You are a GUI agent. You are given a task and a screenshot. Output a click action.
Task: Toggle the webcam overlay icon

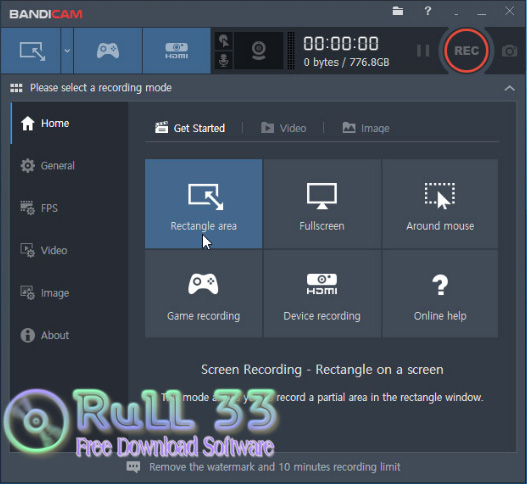point(258,51)
